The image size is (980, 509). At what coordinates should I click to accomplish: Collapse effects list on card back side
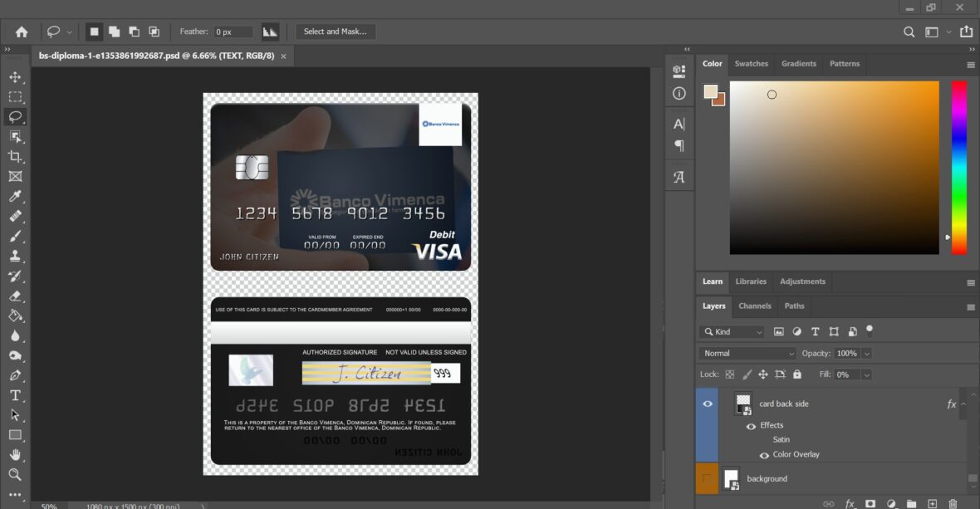(x=963, y=404)
